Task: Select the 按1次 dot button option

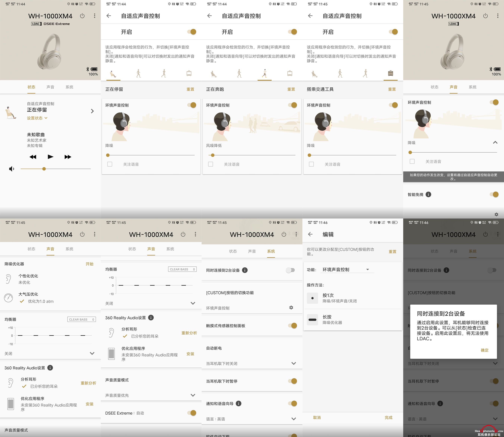Action: click(312, 298)
